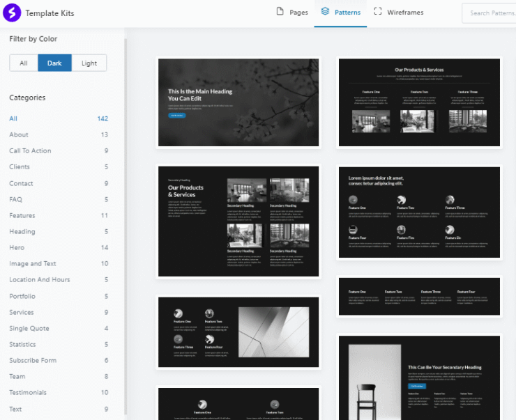Open the chair image Secondary Heading pattern
The image size is (516, 420).
(x=419, y=378)
